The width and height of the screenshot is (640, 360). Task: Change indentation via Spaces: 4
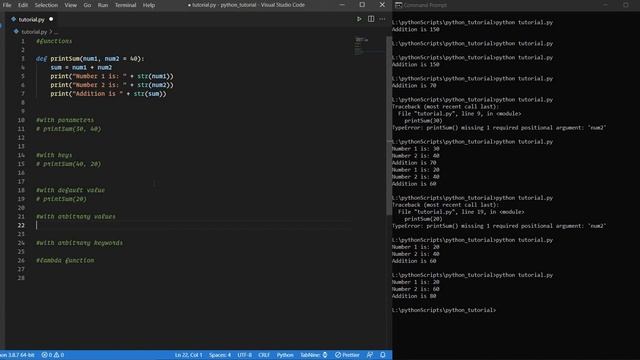(220, 355)
